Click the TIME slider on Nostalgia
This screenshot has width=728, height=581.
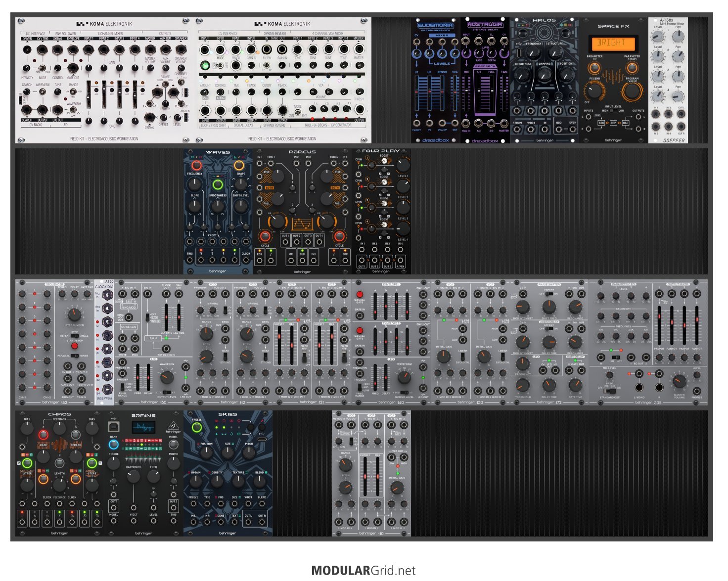pos(504,94)
